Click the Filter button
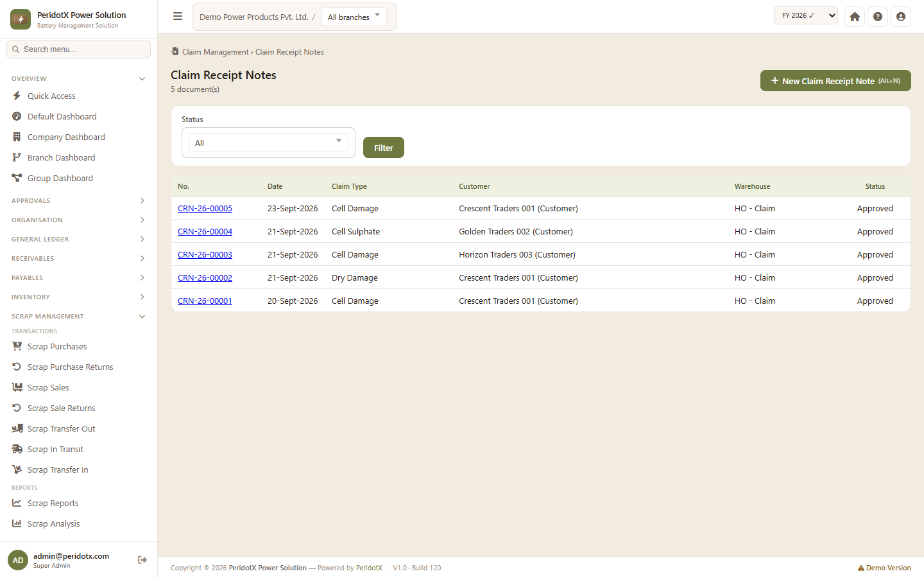The width and height of the screenshot is (924, 578). tap(384, 148)
